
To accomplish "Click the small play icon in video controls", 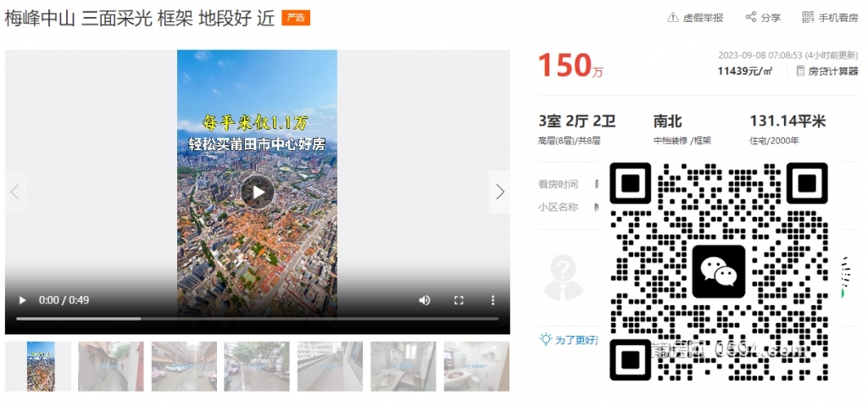I will tap(23, 300).
